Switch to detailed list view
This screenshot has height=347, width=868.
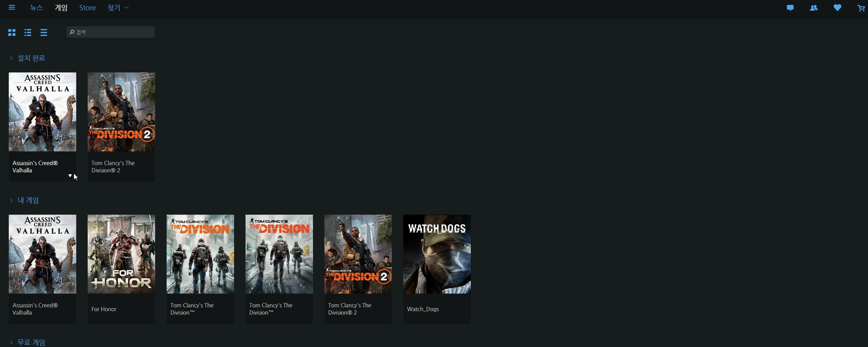(x=28, y=32)
